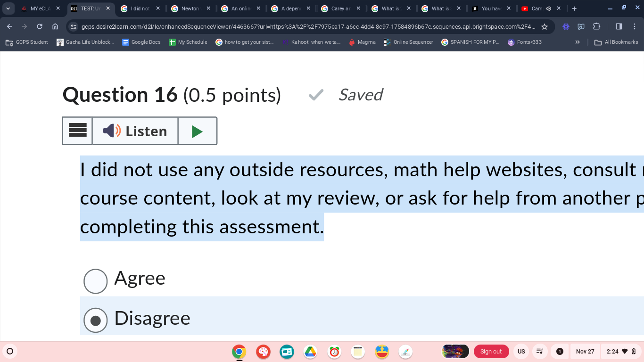The width and height of the screenshot is (644, 362).
Task: Open 'how to get your sist...' bookmark
Action: pyautogui.click(x=244, y=42)
